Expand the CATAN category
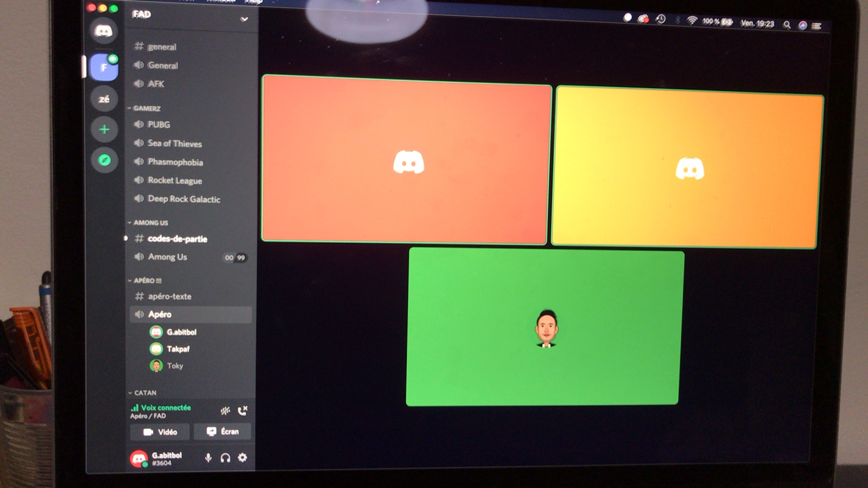This screenshot has width=868, height=488. click(142, 393)
